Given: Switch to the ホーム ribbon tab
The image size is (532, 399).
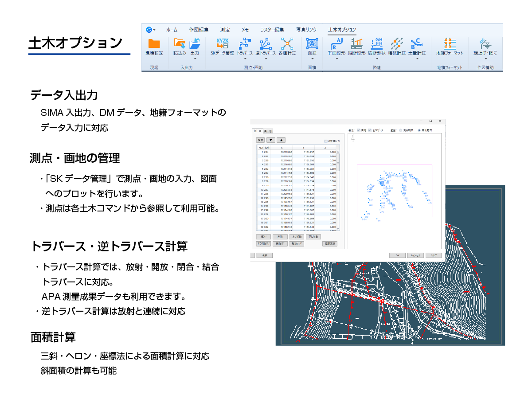Looking at the screenshot, I should click(x=172, y=30).
